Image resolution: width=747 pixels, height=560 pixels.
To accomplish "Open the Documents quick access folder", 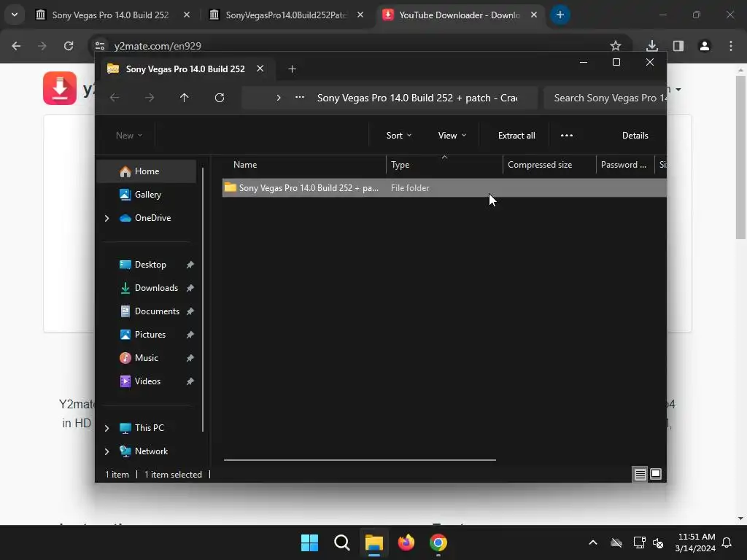I will coord(157,311).
